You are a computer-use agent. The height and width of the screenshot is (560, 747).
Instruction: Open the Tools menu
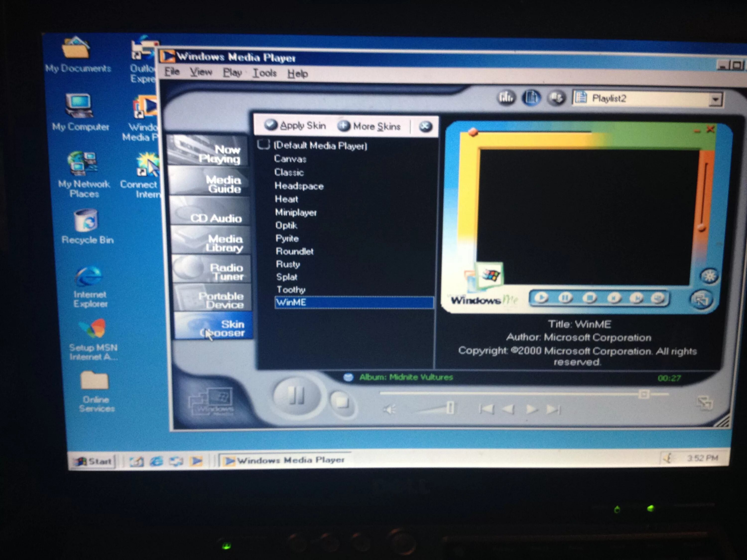264,73
